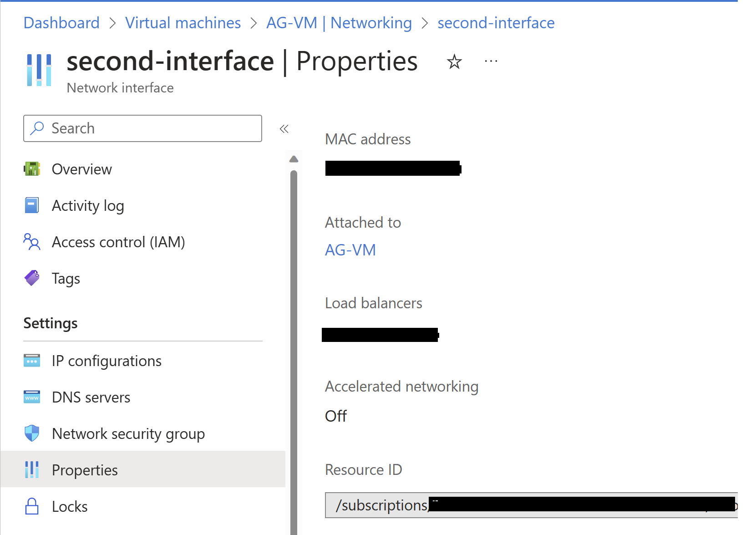The height and width of the screenshot is (535, 756).
Task: Click the Attached to label
Action: [363, 222]
